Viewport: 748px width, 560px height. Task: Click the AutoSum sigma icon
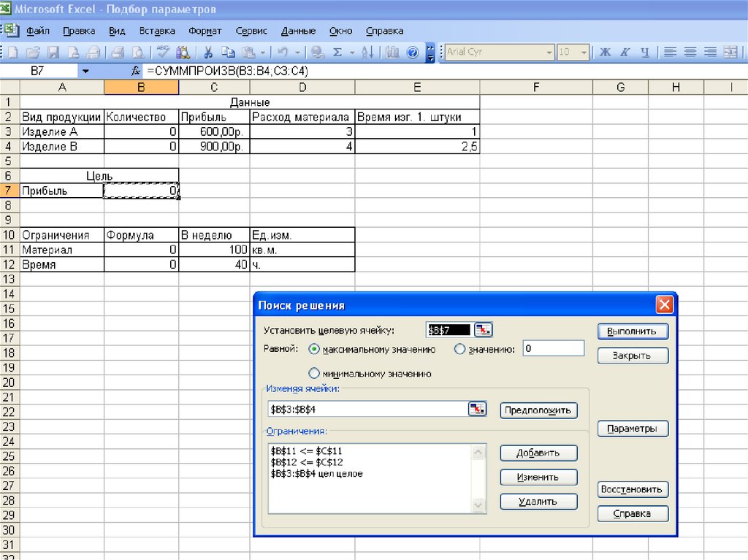337,53
